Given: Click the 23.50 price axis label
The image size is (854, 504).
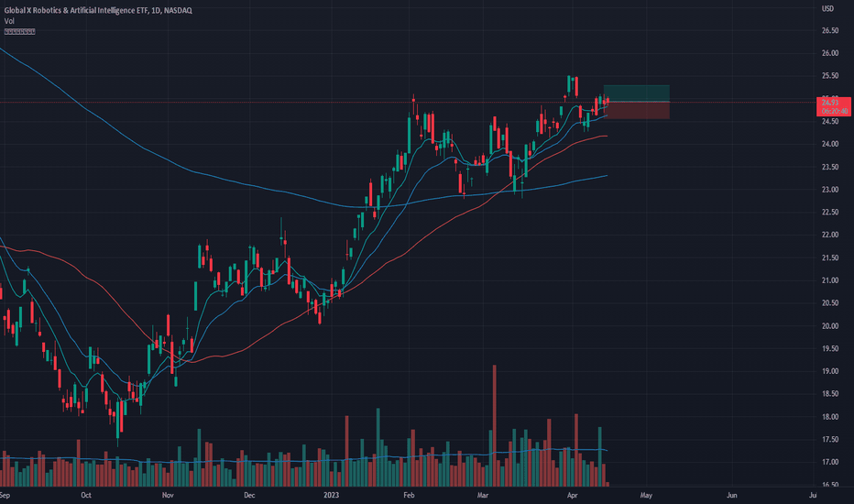Looking at the screenshot, I should pyautogui.click(x=830, y=167).
